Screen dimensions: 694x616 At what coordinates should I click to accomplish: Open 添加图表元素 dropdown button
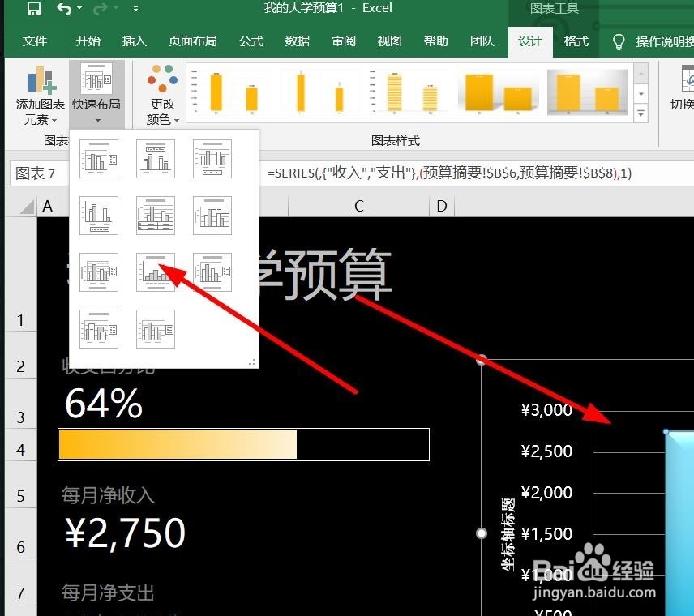41,95
